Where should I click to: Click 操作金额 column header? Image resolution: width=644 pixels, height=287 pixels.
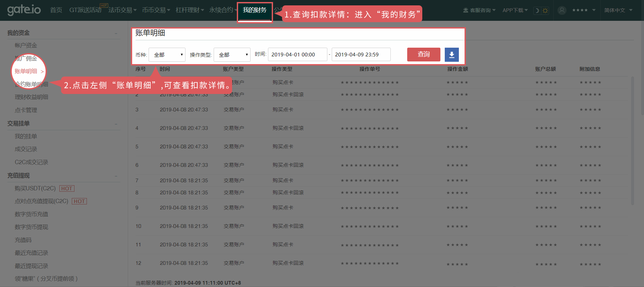[x=458, y=69]
